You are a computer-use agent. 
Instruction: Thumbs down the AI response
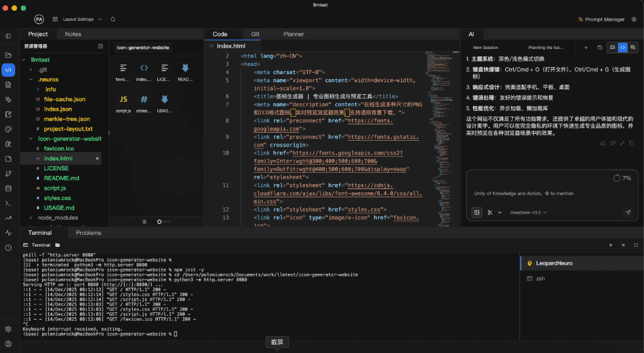[613, 143]
